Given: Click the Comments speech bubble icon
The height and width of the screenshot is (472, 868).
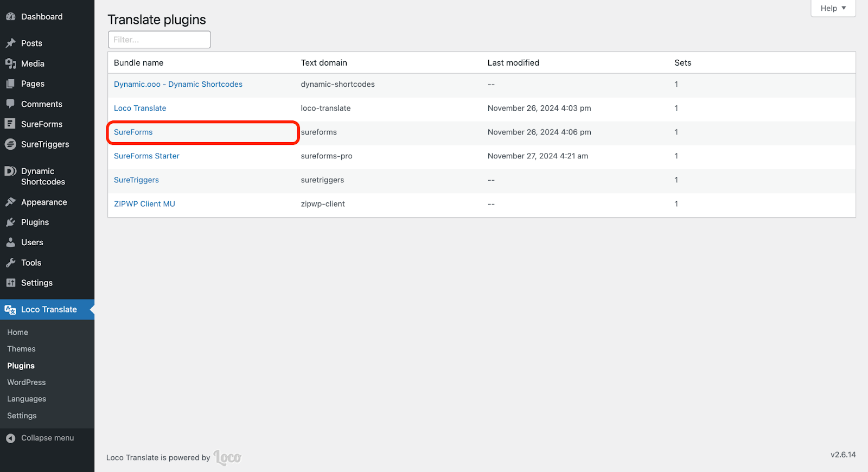Looking at the screenshot, I should point(10,104).
